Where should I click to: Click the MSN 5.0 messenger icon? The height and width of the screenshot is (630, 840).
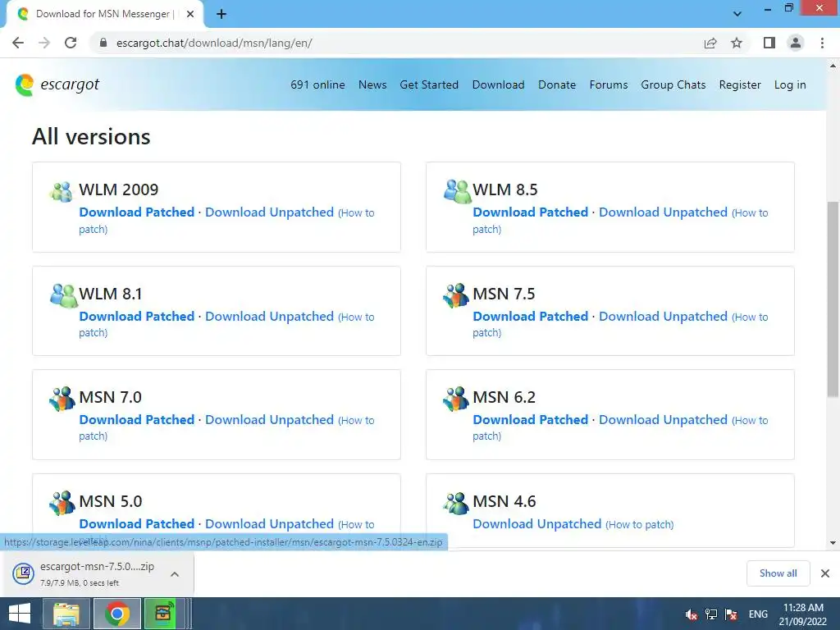pos(62,503)
